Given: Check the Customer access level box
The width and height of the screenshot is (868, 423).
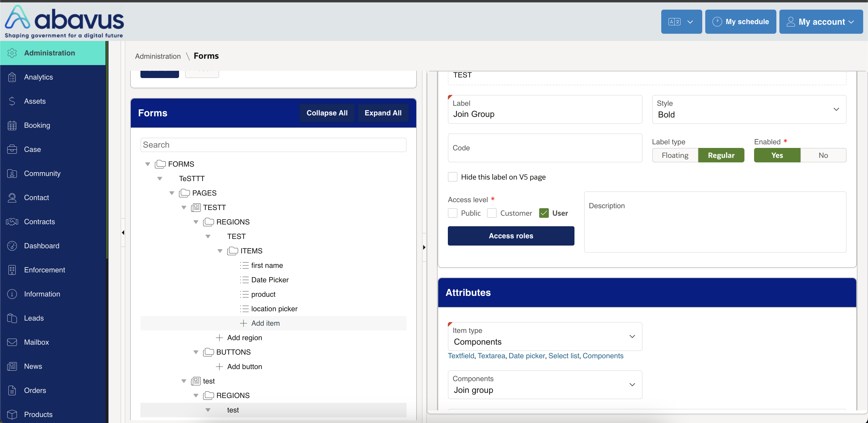Looking at the screenshot, I should [492, 213].
